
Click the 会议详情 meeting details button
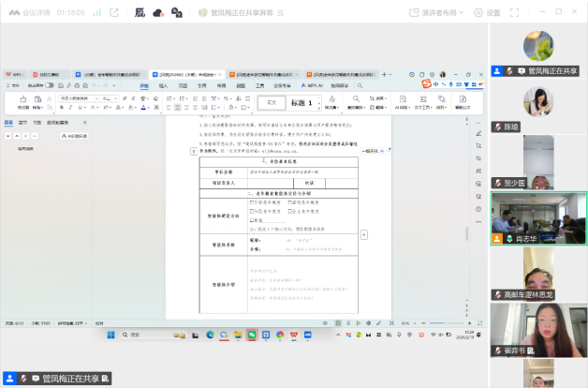point(33,14)
